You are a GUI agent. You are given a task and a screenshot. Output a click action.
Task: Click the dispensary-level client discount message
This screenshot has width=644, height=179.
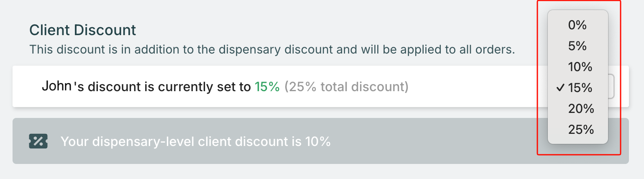click(x=196, y=141)
